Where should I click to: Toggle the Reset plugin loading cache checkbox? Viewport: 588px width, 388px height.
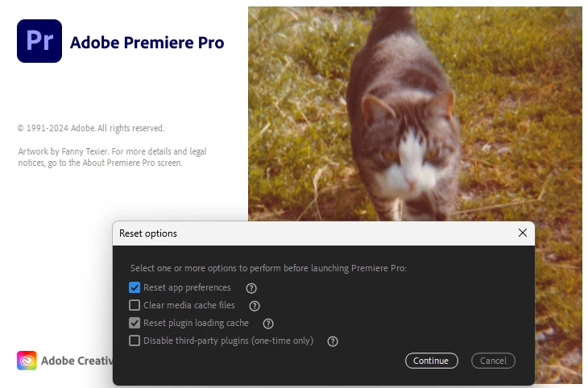pos(135,323)
